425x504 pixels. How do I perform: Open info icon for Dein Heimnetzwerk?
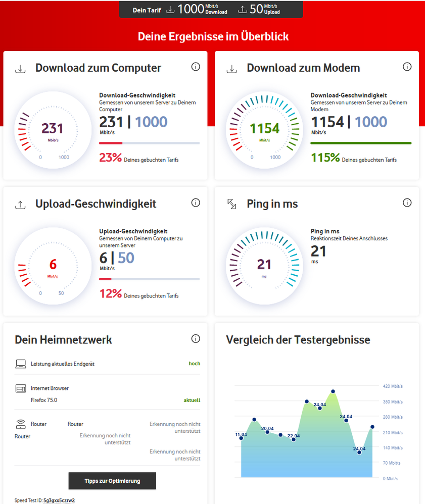196,339
